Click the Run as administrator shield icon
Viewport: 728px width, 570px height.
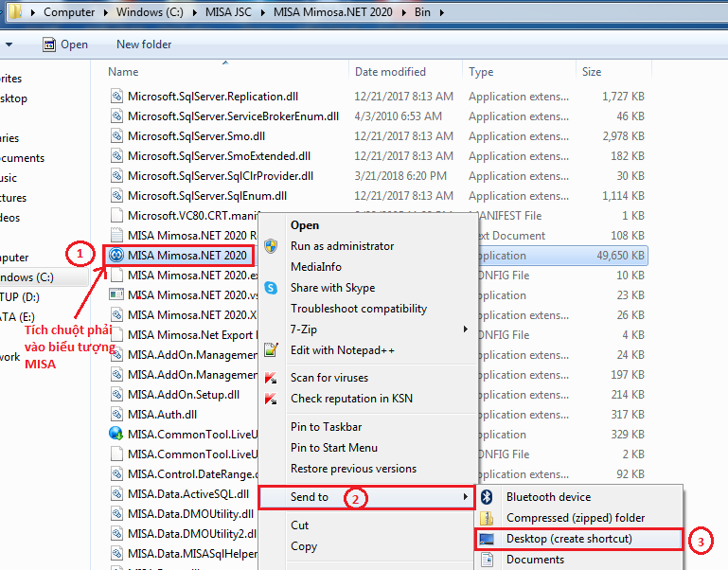coord(271,246)
